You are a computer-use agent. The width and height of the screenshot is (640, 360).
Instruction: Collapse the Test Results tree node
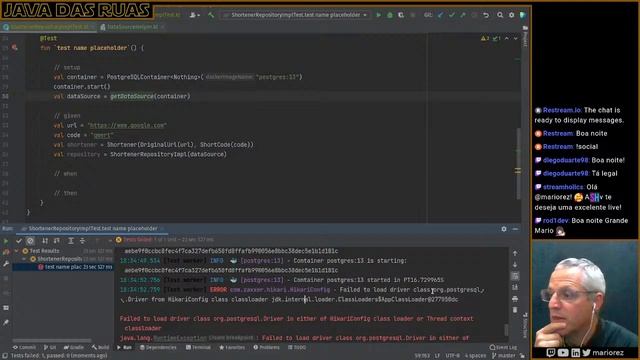[x=17, y=251]
